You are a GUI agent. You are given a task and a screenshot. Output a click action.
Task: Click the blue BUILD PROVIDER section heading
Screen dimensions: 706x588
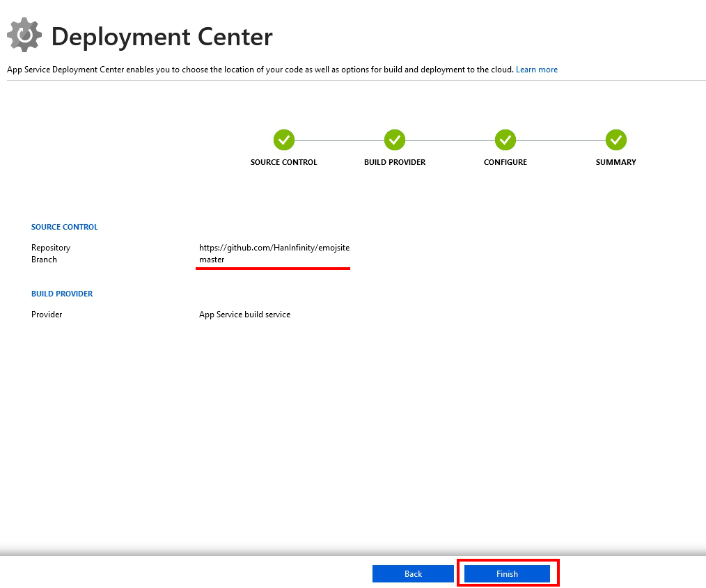62,294
